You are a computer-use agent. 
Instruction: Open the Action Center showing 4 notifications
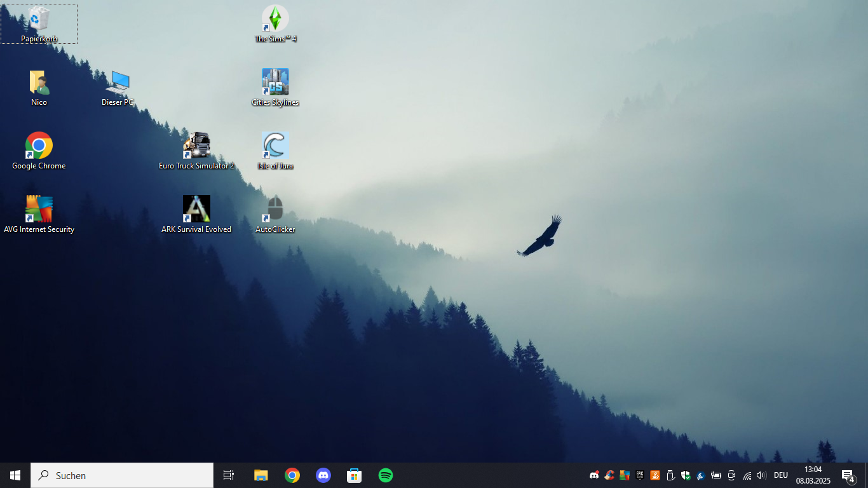848,475
